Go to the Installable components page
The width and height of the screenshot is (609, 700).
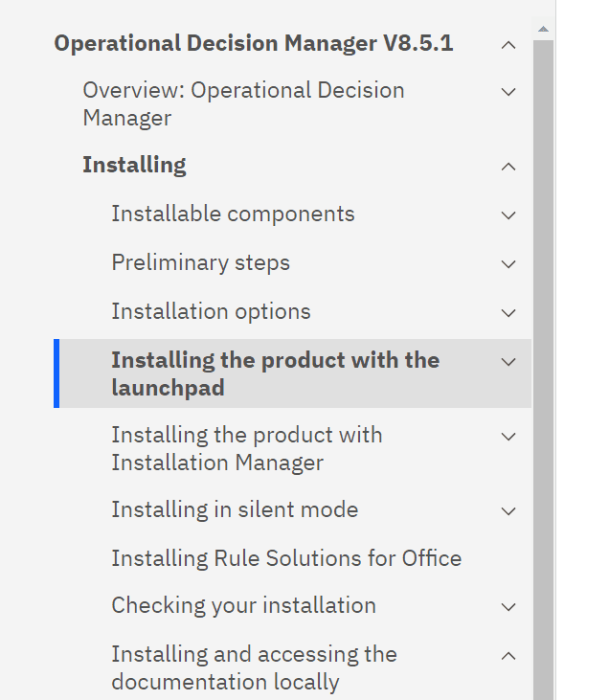(x=233, y=215)
